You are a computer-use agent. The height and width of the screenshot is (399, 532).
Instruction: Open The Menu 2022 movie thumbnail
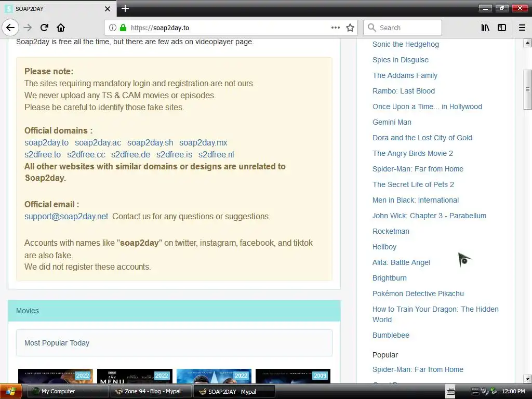click(135, 376)
